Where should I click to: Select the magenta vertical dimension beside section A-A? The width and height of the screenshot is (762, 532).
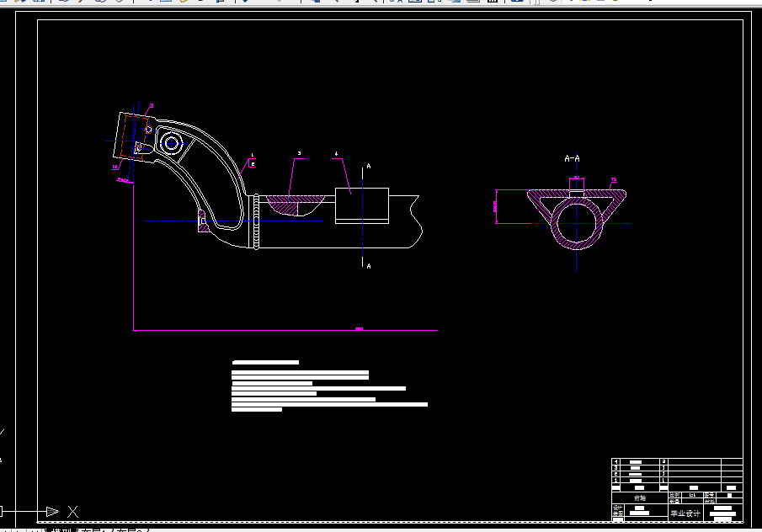pyautogui.click(x=496, y=206)
